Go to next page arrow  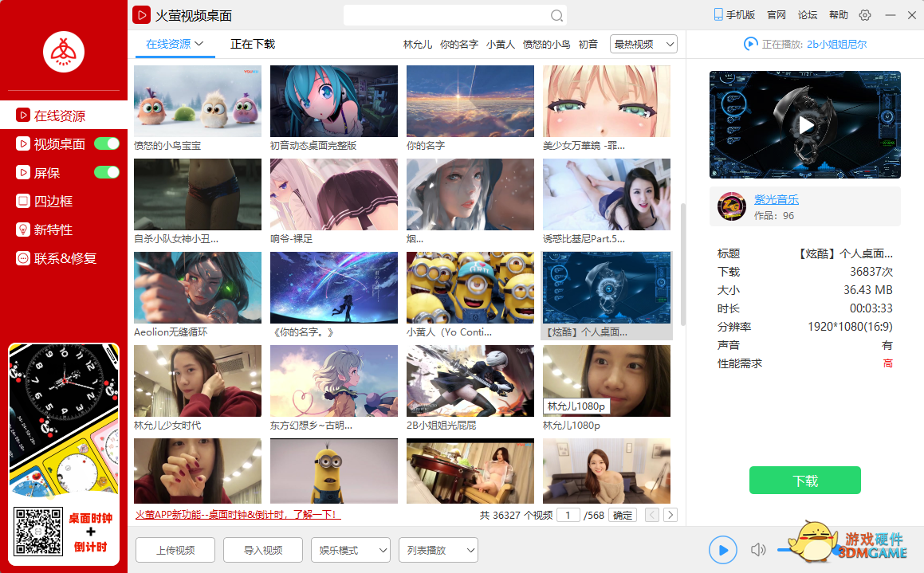point(670,515)
